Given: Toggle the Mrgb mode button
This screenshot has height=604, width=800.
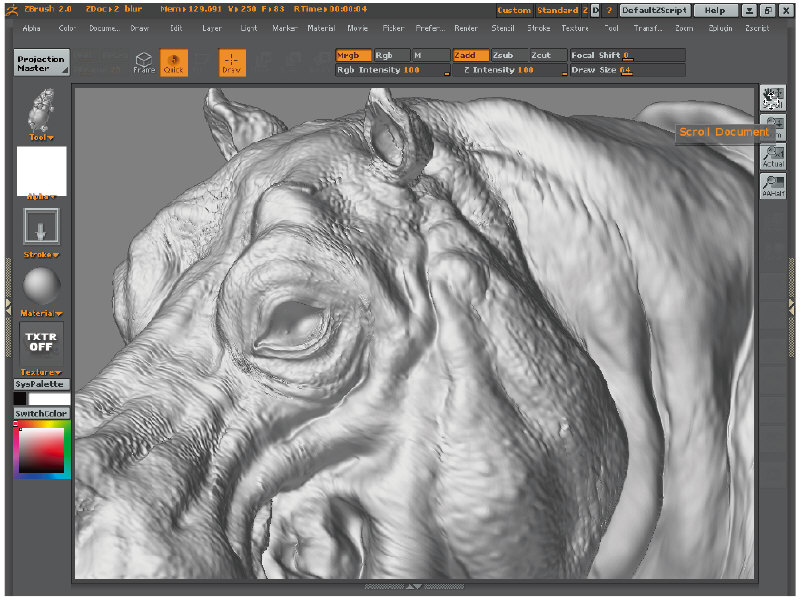Looking at the screenshot, I should tap(353, 55).
